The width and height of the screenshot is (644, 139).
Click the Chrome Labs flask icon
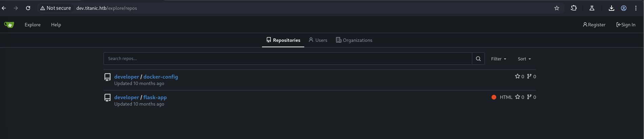592,8
